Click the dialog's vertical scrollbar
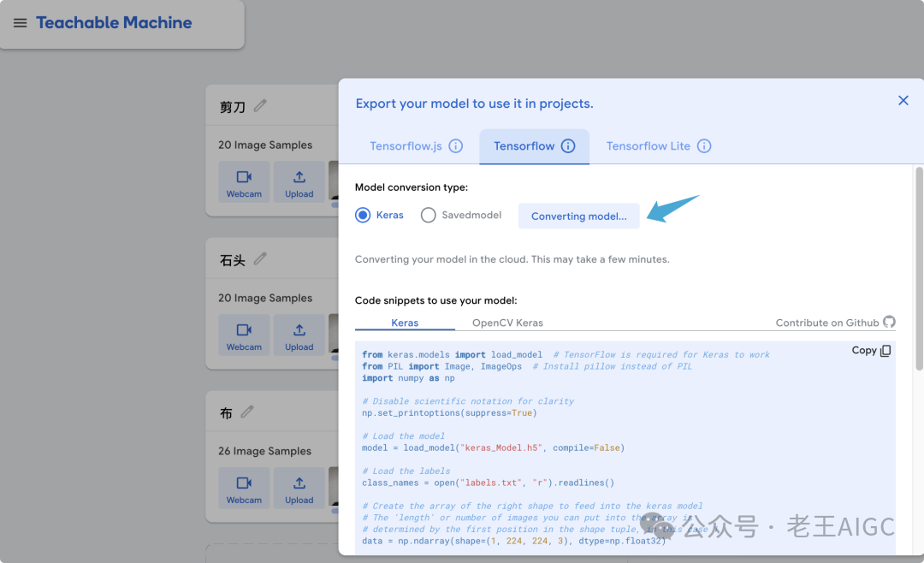 click(918, 268)
